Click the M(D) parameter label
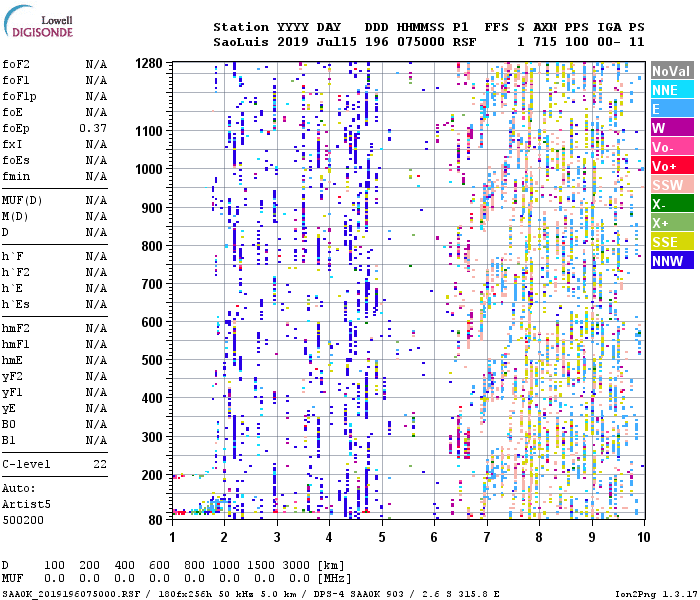Viewport: 700px width, 600px height. [x=15, y=216]
